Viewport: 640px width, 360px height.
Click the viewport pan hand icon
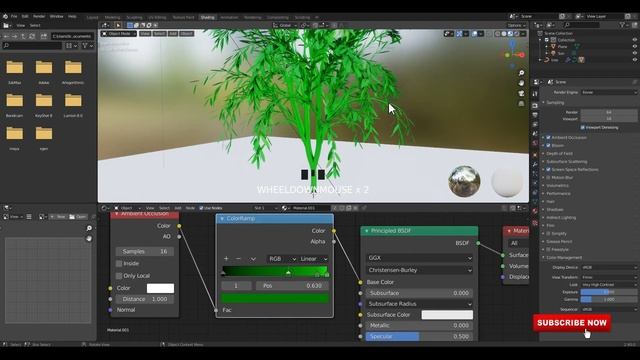point(521,83)
